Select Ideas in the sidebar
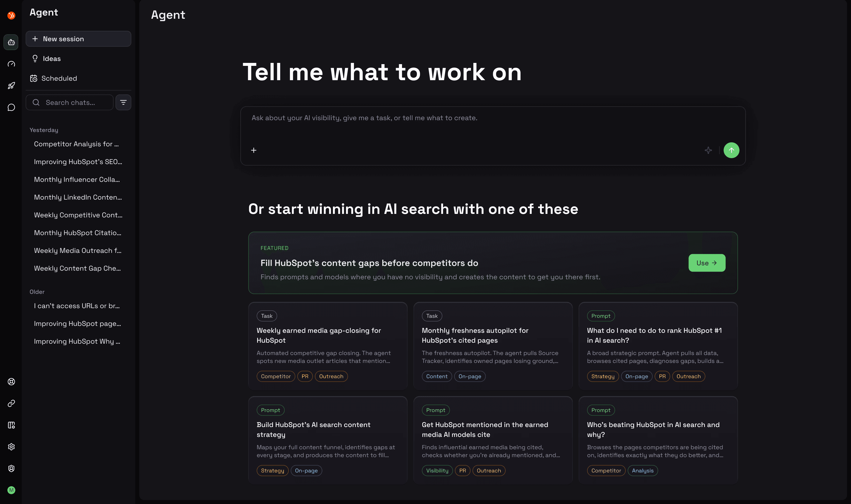The width and height of the screenshot is (851, 504). [x=52, y=58]
